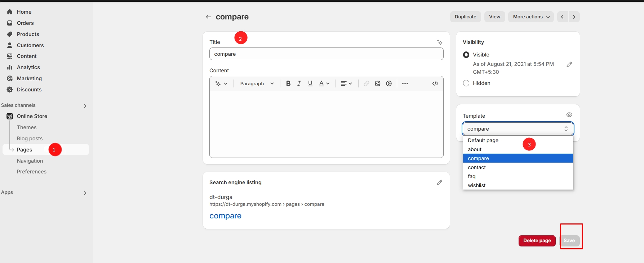Toggle italic text formatting
The height and width of the screenshot is (263, 644).
[x=299, y=83]
